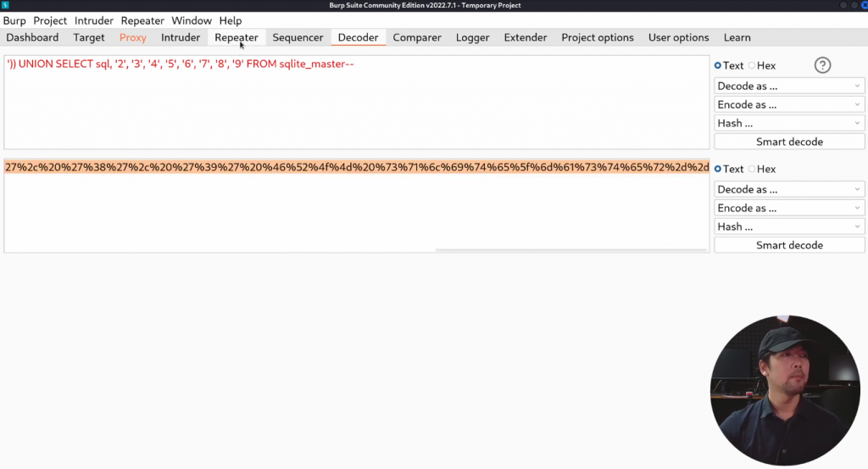Screen dimensions: 868x469
Task: Switch to the Proxy tab
Action: [x=133, y=37]
